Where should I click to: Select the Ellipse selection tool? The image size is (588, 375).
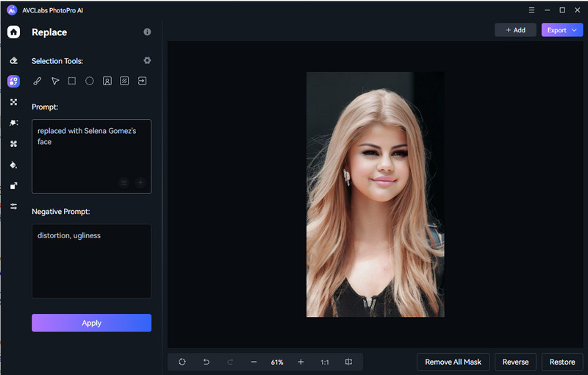[x=89, y=81]
